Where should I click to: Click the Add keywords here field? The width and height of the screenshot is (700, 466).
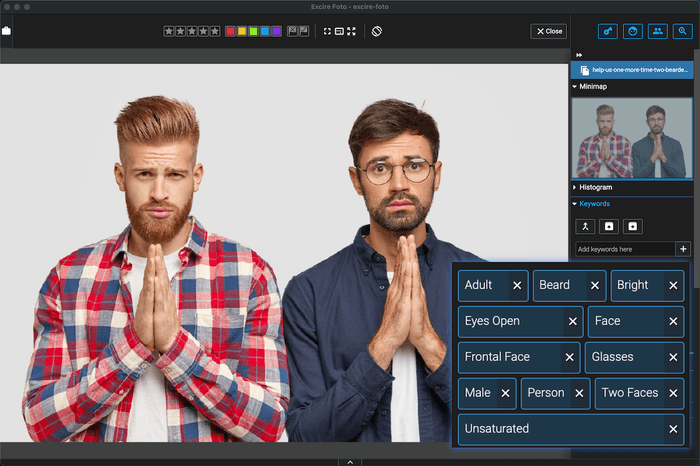(x=625, y=248)
